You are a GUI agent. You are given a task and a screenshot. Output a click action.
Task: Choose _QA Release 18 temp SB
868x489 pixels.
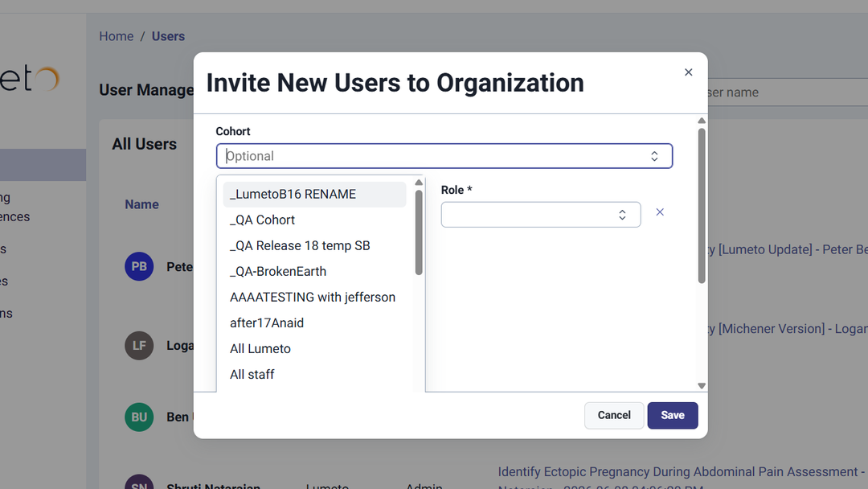click(314, 246)
